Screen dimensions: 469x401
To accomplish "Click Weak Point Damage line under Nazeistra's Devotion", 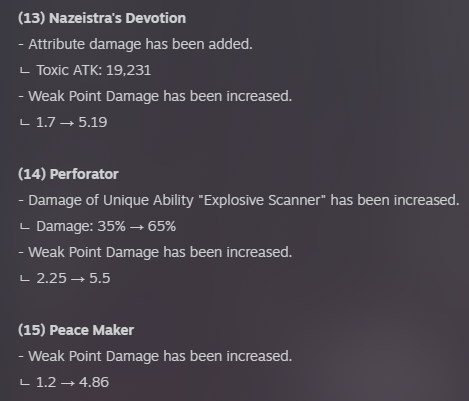I will click(155, 96).
